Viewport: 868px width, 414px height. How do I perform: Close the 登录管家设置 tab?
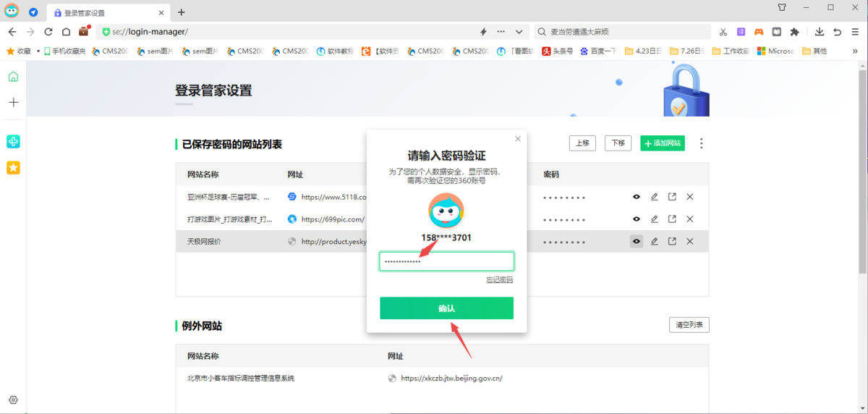click(x=161, y=13)
